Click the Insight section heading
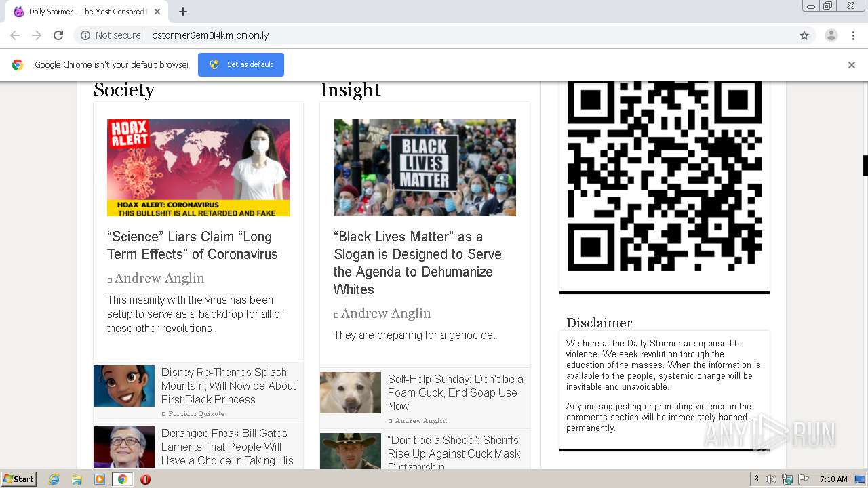This screenshot has width=868, height=488. [x=351, y=90]
